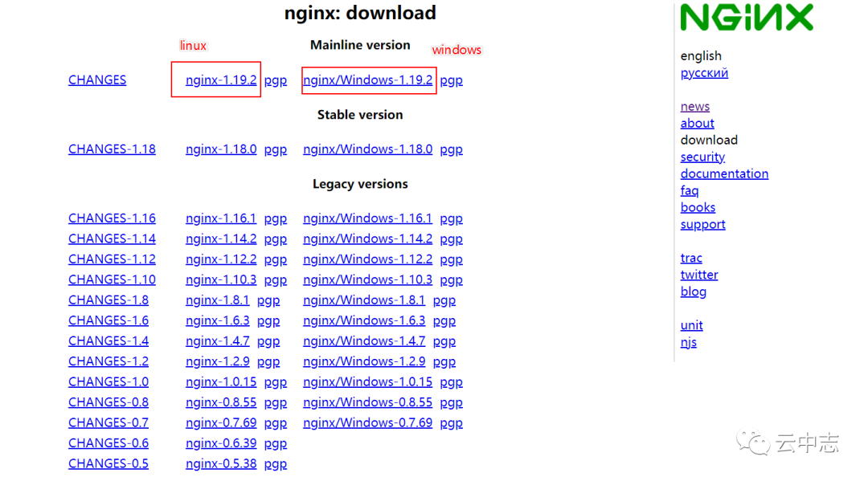868x481 pixels.
Task: Click the NGINX logo
Action: point(747,17)
